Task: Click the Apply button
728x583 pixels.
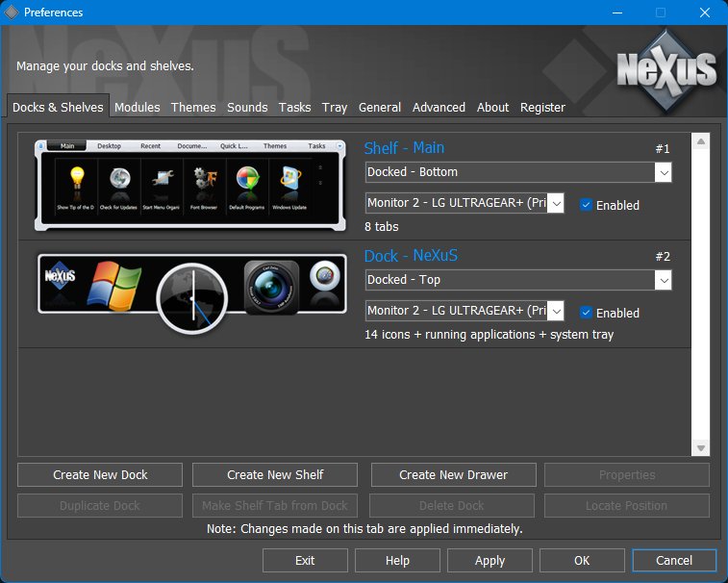Action: [490, 560]
